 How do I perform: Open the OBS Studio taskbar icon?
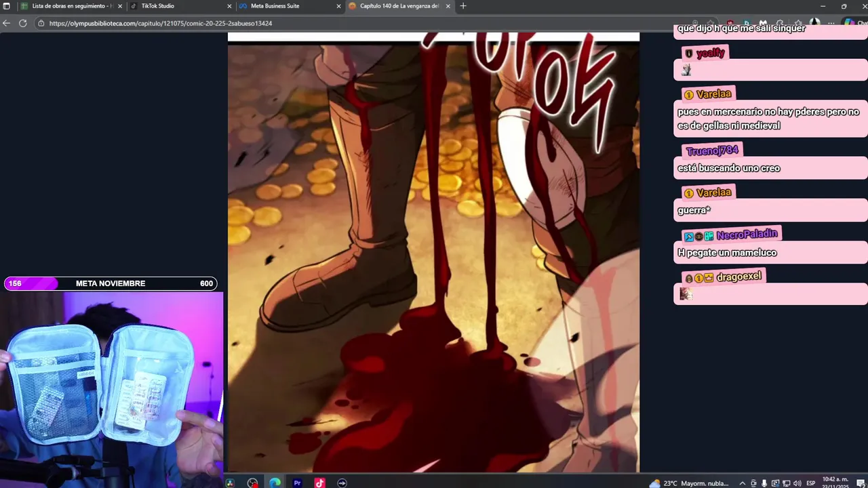[252, 483]
